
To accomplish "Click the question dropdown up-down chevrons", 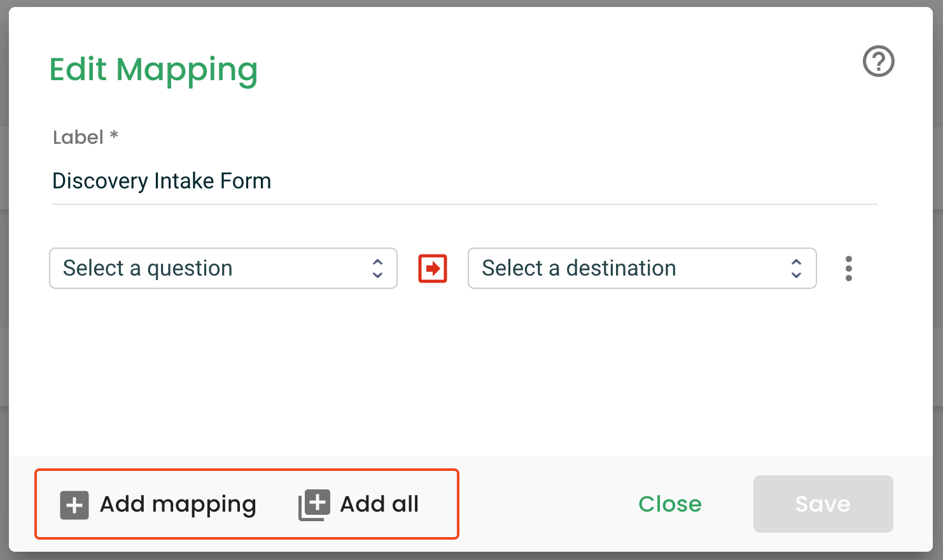I will [x=377, y=268].
